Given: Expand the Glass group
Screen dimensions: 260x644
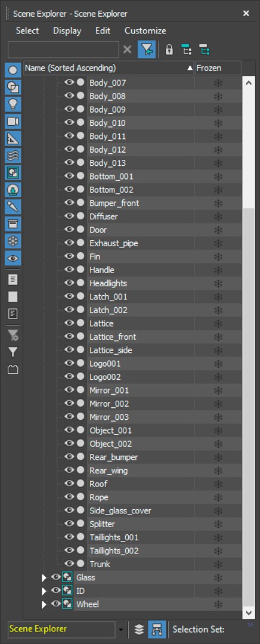Looking at the screenshot, I should click(44, 578).
